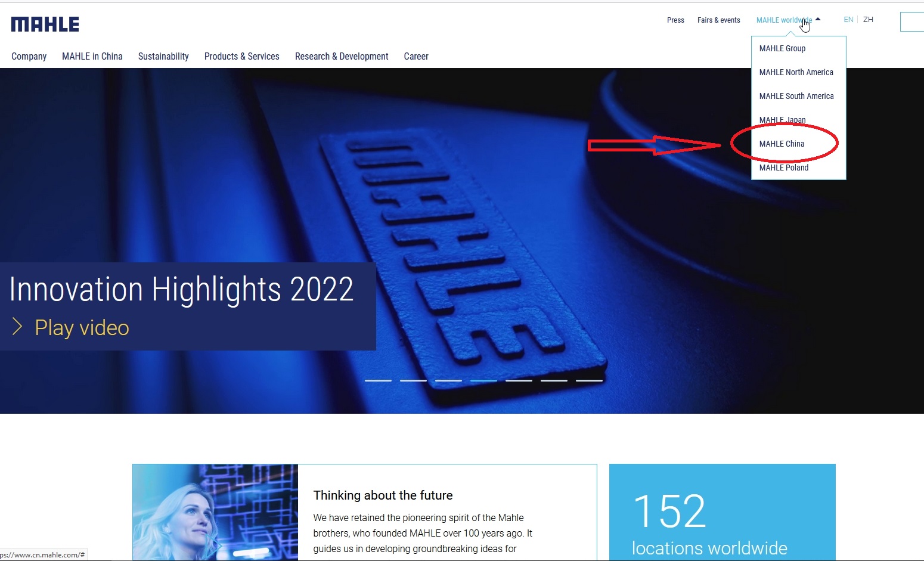Jump to seventh carousel slide indicator
The width and height of the screenshot is (924, 561).
[589, 380]
